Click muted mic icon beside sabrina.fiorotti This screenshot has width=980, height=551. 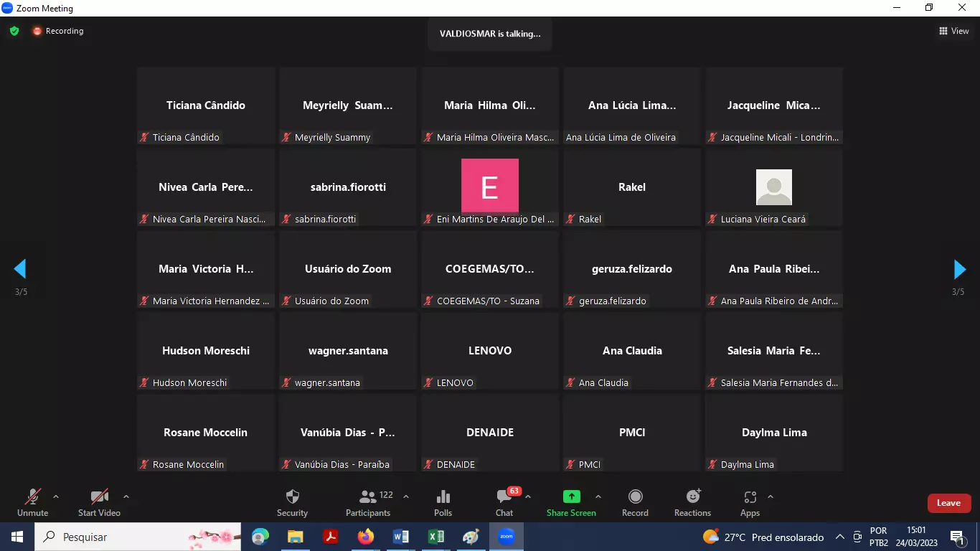coord(287,219)
